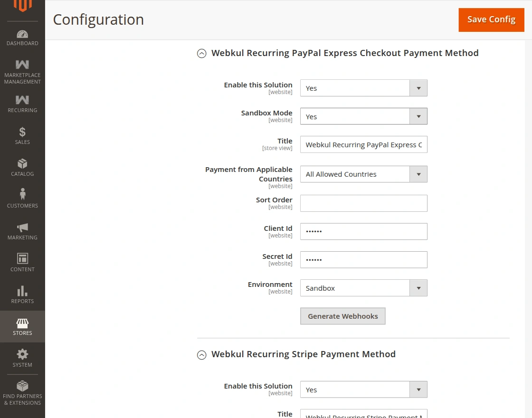Open the Catalog box icon
The width and height of the screenshot is (532, 418).
[x=22, y=163]
